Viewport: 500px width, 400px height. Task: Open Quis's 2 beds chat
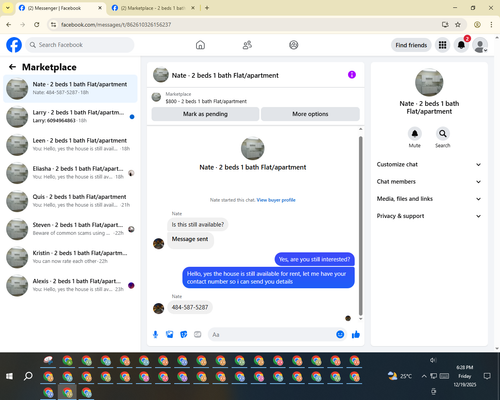tap(70, 201)
